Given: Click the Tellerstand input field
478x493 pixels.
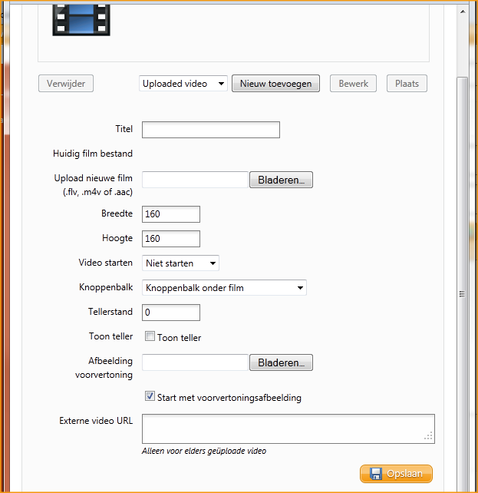Looking at the screenshot, I should (x=171, y=312).
